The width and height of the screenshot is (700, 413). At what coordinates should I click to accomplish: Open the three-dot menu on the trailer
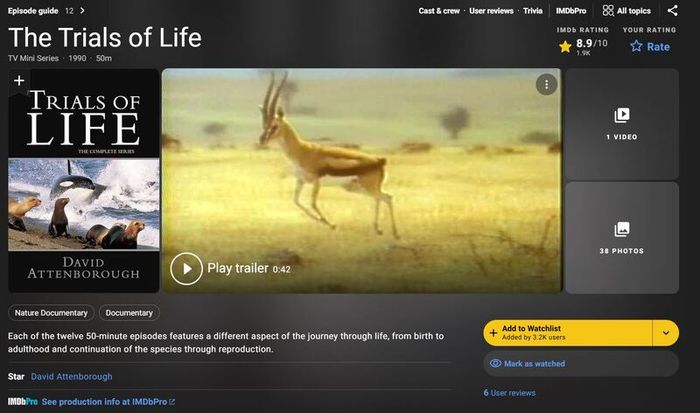pos(546,84)
